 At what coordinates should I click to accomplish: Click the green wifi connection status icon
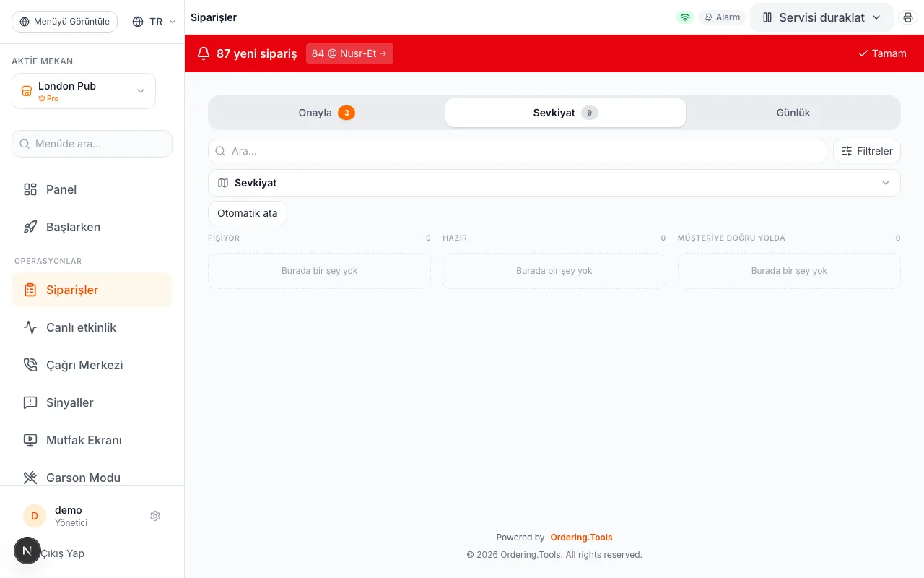pyautogui.click(x=685, y=17)
